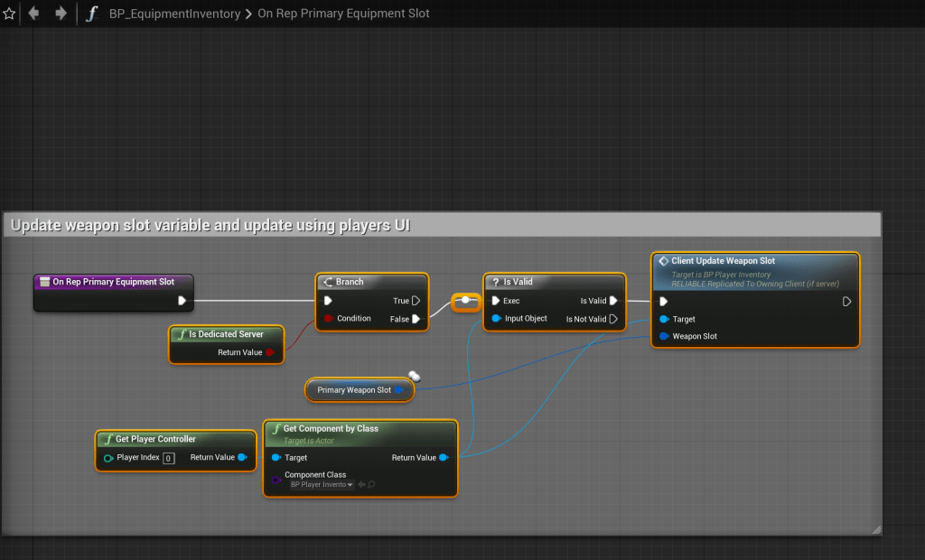Click the Weapon Slot input pin
The width and height of the screenshot is (925, 560).
tap(665, 336)
